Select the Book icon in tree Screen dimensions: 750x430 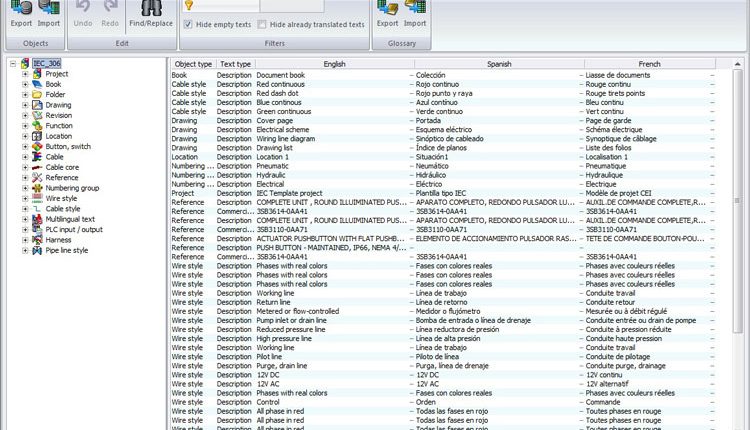(x=37, y=84)
